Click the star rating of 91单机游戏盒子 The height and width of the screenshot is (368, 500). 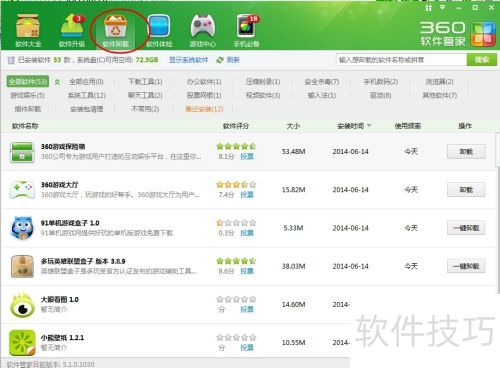tap(236, 223)
